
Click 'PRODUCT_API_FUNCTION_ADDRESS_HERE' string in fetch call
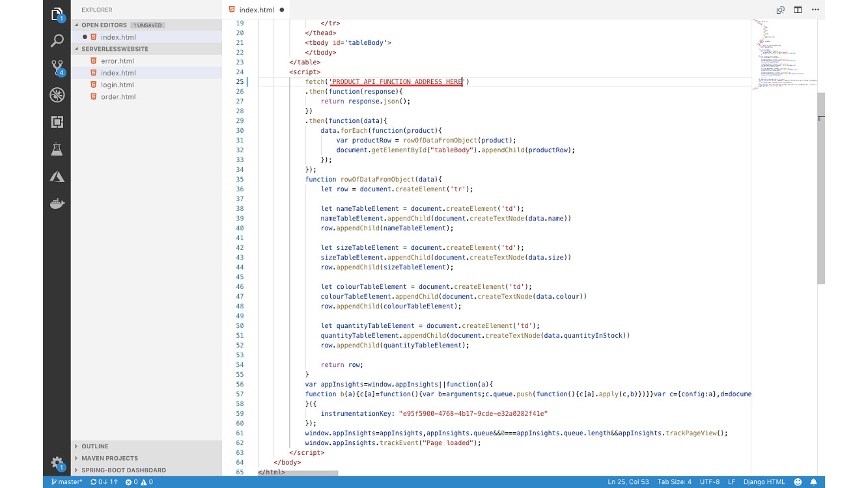pyautogui.click(x=397, y=81)
